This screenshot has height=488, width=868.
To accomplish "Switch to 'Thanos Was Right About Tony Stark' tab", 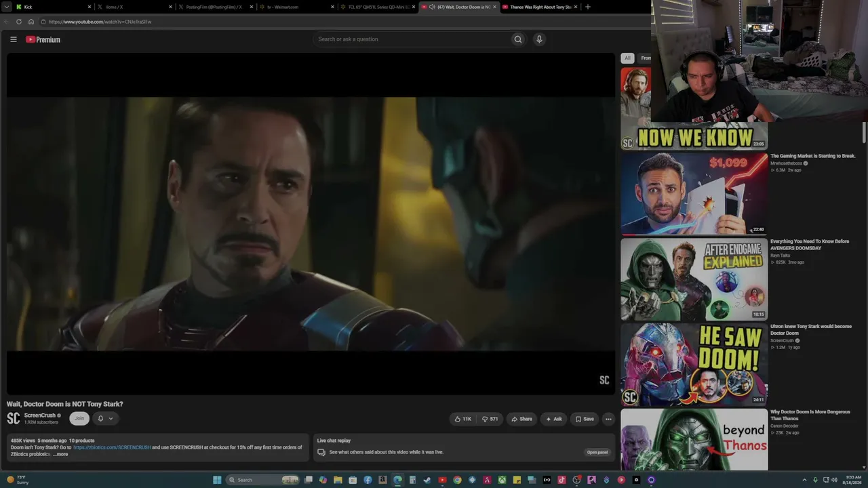I will click(x=540, y=7).
